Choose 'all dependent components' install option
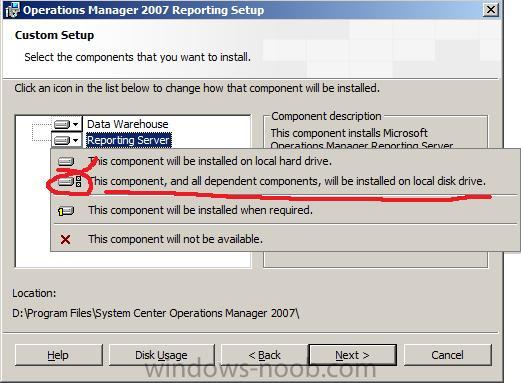 [x=287, y=181]
